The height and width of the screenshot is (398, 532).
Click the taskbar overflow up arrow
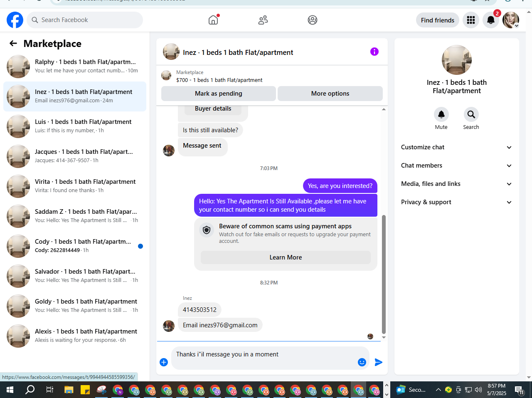(x=387, y=385)
